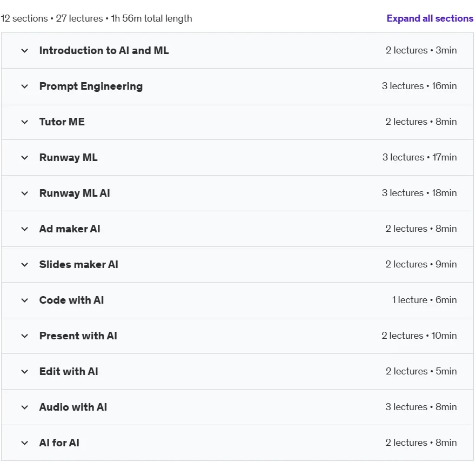
Task: Click "1 lecture • 6min" duration label
Action: coord(424,300)
